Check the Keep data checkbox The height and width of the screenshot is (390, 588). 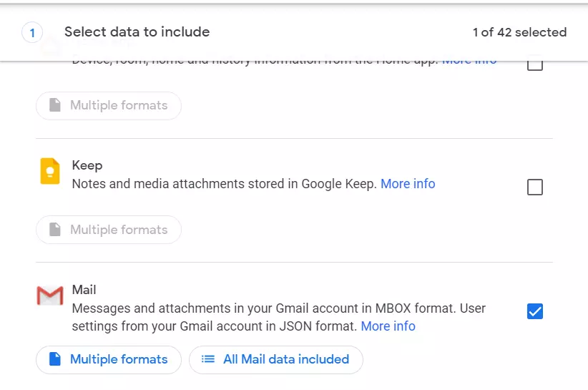click(x=534, y=187)
